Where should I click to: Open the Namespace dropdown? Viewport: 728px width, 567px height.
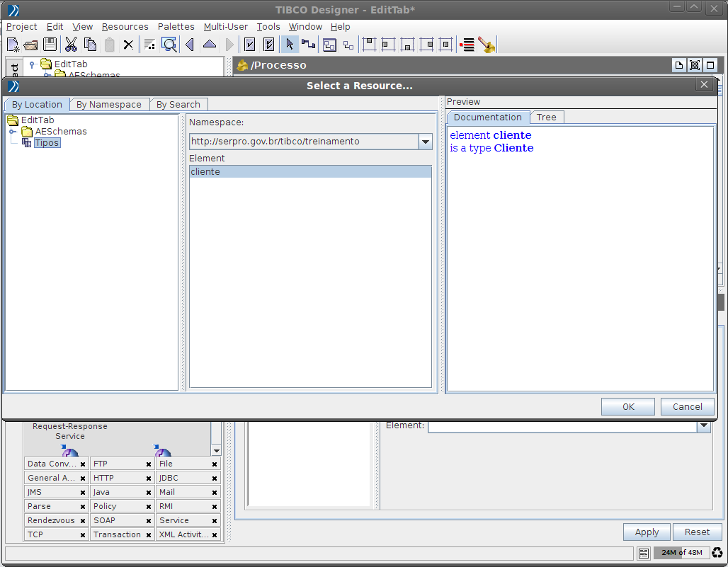pos(425,142)
